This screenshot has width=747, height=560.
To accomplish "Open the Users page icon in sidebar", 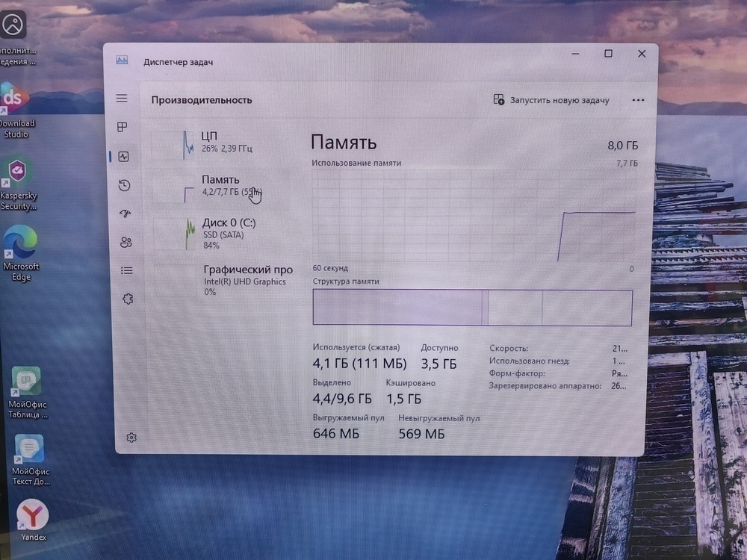I will (125, 242).
